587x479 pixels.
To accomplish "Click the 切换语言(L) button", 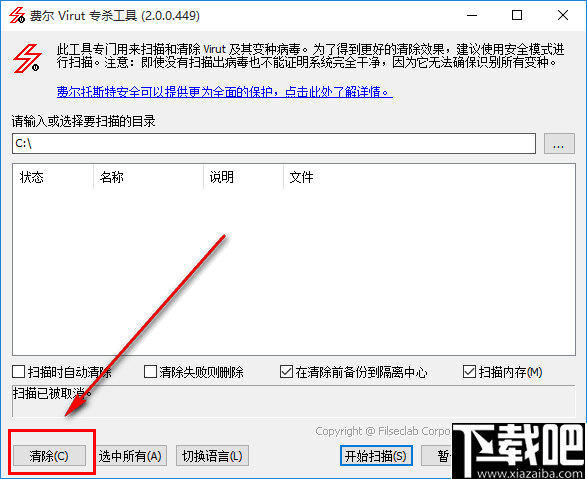I will (x=212, y=456).
